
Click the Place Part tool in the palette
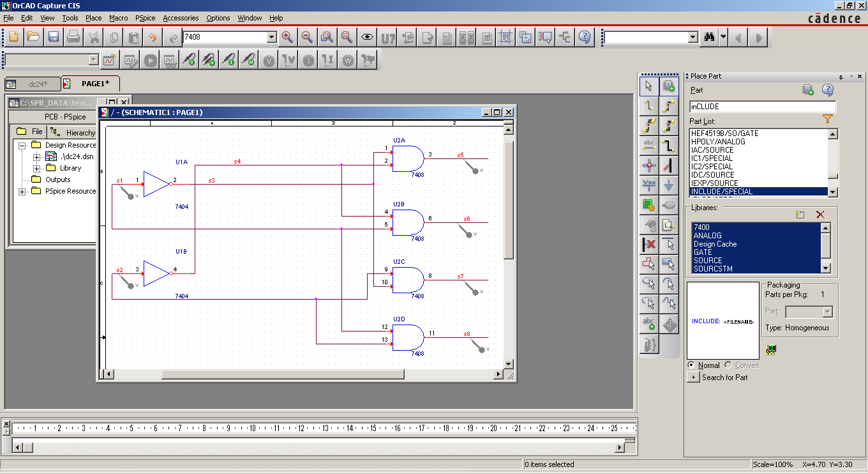(x=669, y=86)
